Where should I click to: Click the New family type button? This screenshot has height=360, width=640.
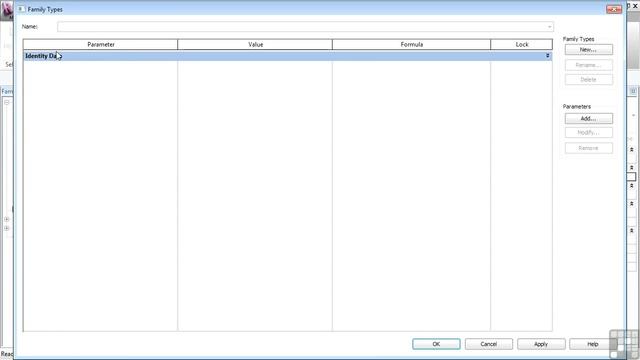(x=589, y=49)
